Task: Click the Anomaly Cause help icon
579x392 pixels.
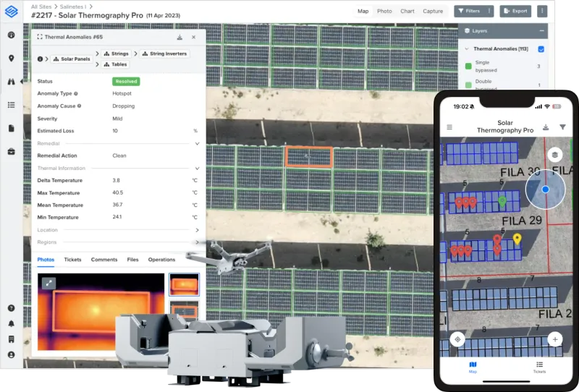Action: point(79,106)
